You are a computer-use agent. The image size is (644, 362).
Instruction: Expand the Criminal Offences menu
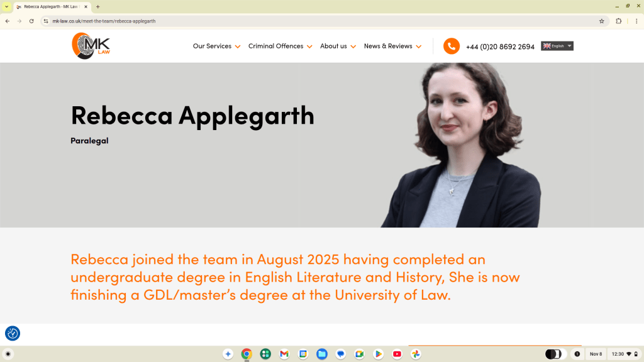coord(280,47)
